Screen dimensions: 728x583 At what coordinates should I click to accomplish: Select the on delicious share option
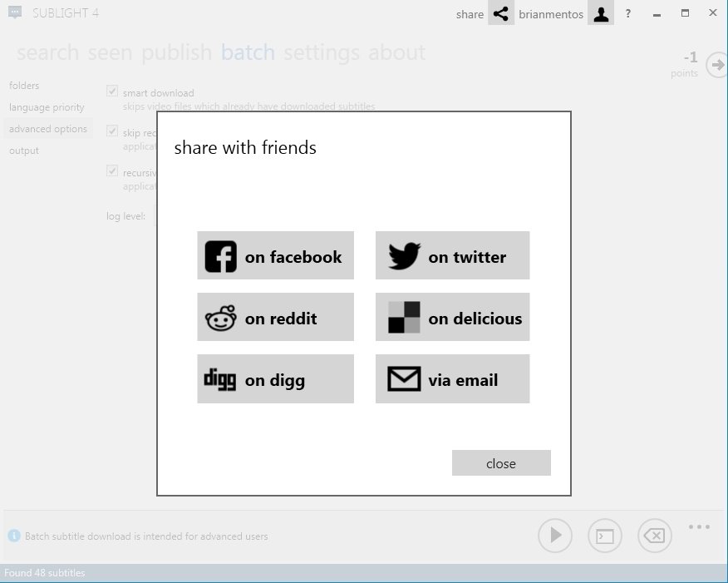click(452, 317)
